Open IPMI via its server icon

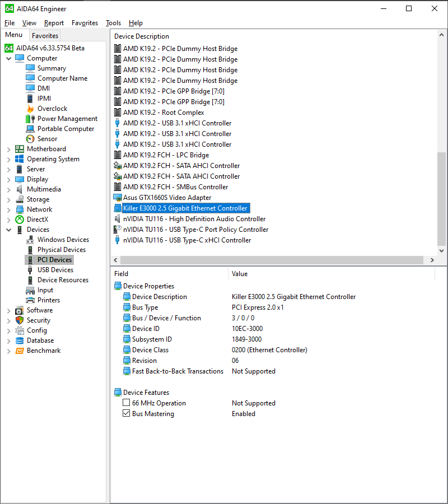click(30, 99)
